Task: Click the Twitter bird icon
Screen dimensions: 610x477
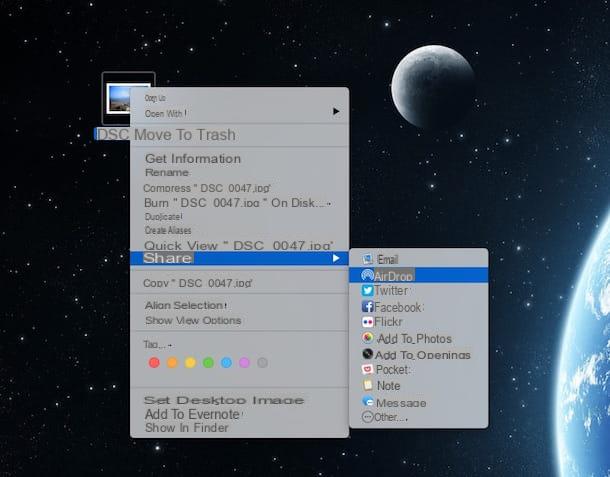Action: pyautogui.click(x=367, y=290)
